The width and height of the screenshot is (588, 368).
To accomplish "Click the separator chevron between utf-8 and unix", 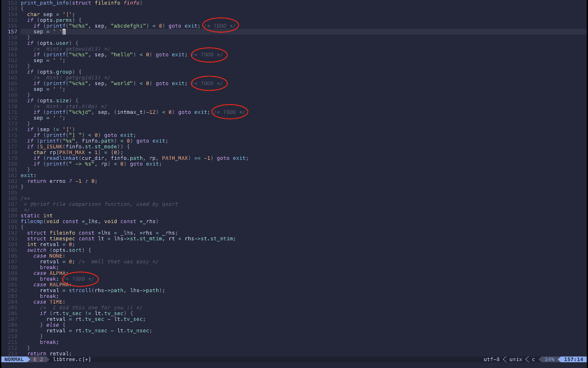I will coord(505,359).
